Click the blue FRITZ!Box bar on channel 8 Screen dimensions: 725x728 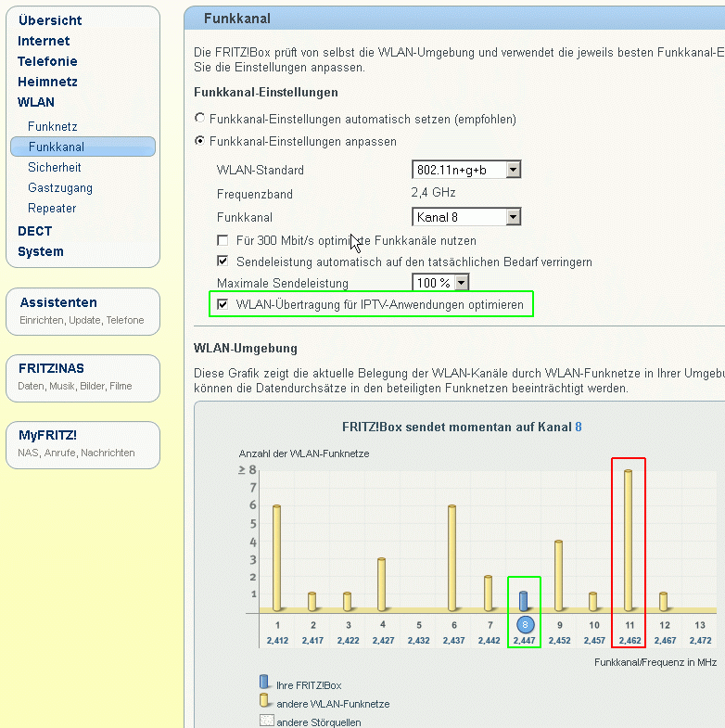pyautogui.click(x=524, y=601)
